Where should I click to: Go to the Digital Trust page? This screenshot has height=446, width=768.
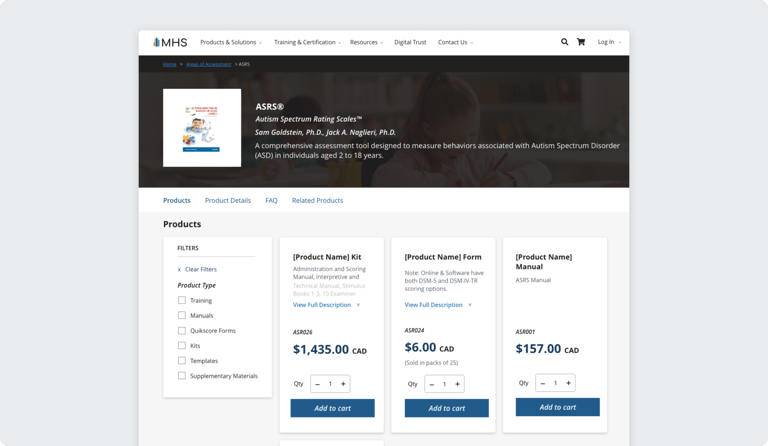point(410,43)
